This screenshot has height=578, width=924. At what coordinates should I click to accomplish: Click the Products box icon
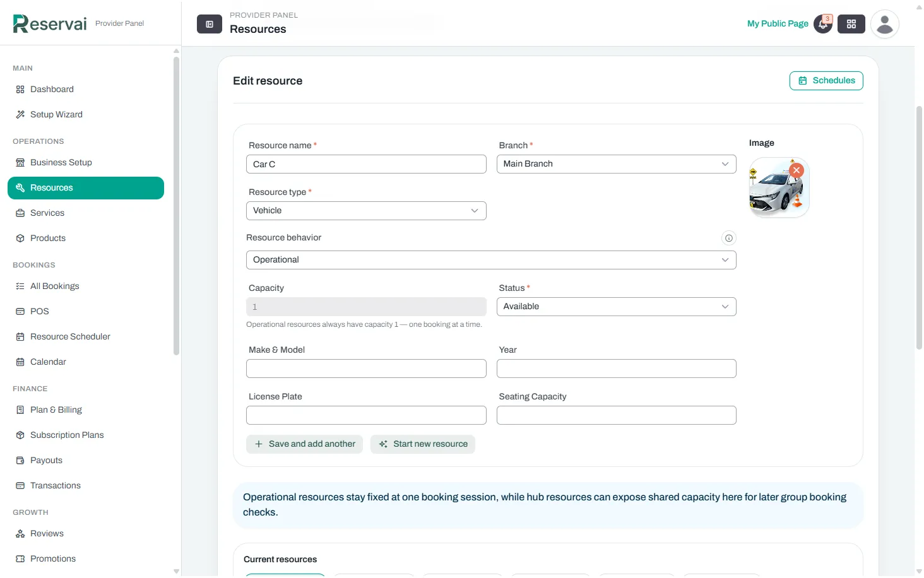tap(20, 239)
